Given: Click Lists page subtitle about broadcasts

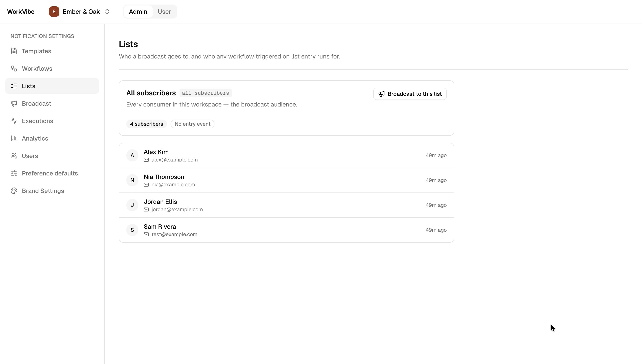Looking at the screenshot, I should pyautogui.click(x=229, y=57).
